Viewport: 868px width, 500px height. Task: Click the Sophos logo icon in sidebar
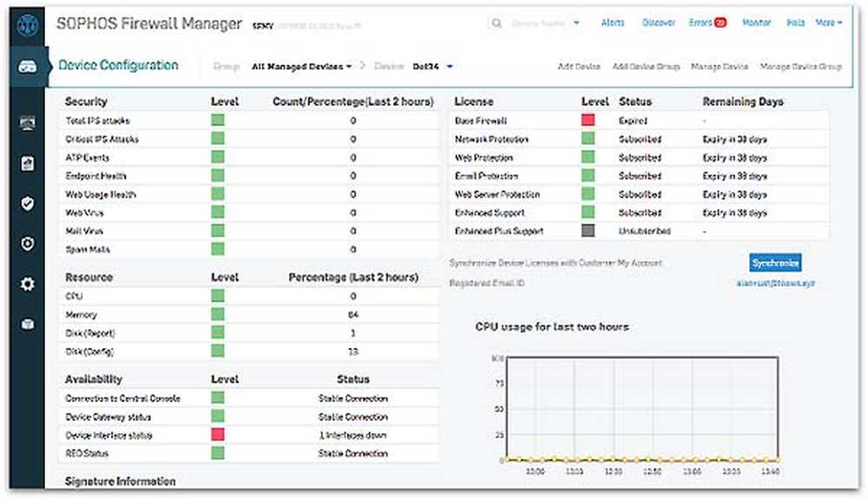(27, 24)
